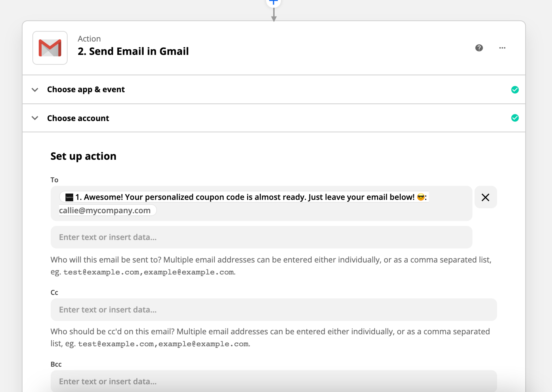This screenshot has width=552, height=392.
Task: Click the Bcc field label
Action: [56, 364]
